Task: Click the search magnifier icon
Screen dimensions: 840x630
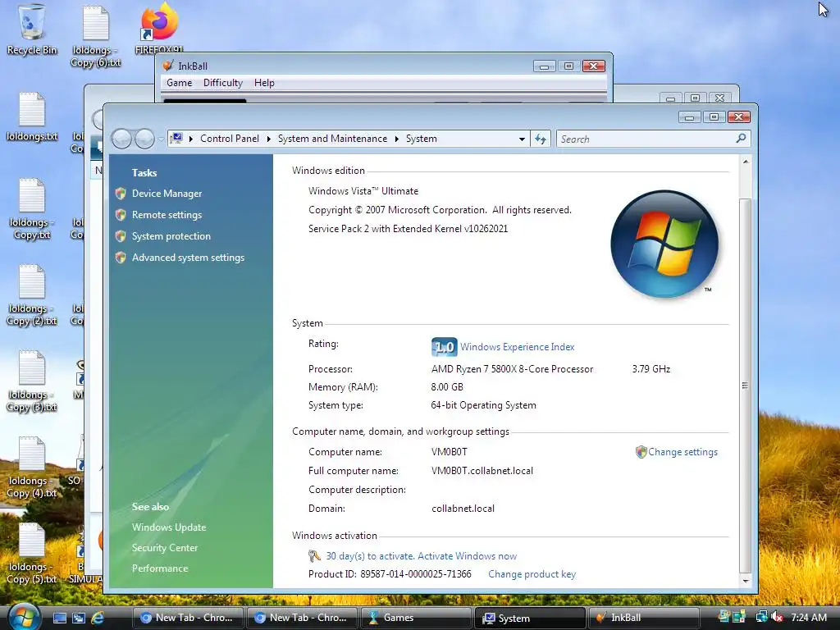Action: pos(741,139)
